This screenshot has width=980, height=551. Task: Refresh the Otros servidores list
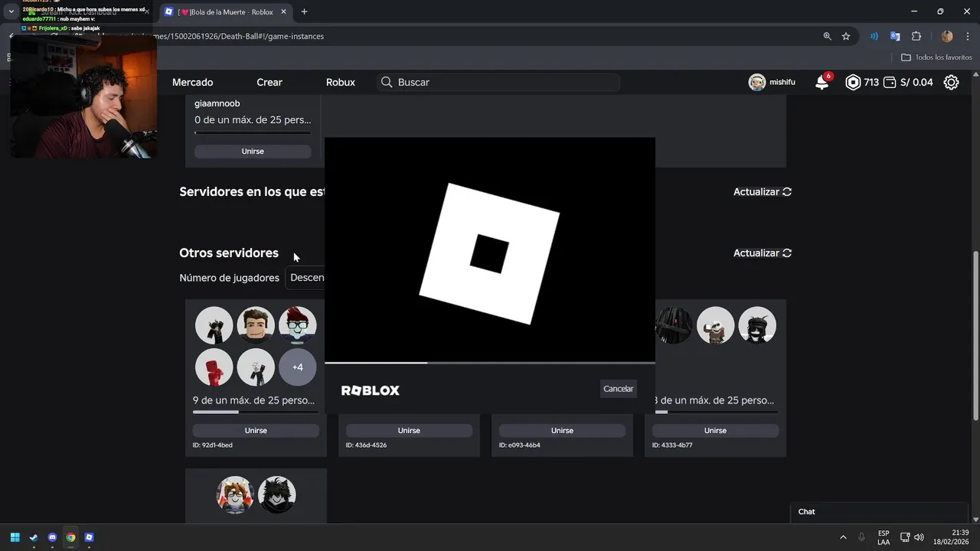point(763,253)
